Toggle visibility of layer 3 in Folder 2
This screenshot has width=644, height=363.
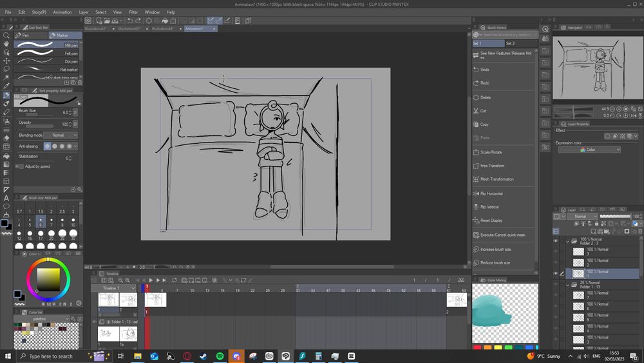coord(556,251)
